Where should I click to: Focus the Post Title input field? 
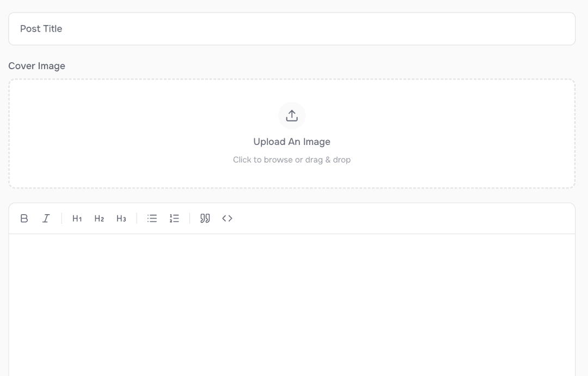(x=292, y=28)
